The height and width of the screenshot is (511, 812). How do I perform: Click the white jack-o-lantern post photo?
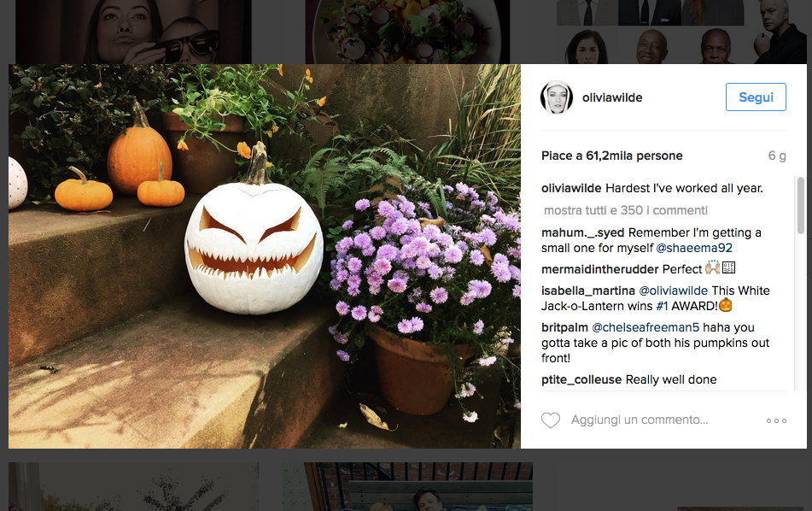pyautogui.click(x=264, y=256)
